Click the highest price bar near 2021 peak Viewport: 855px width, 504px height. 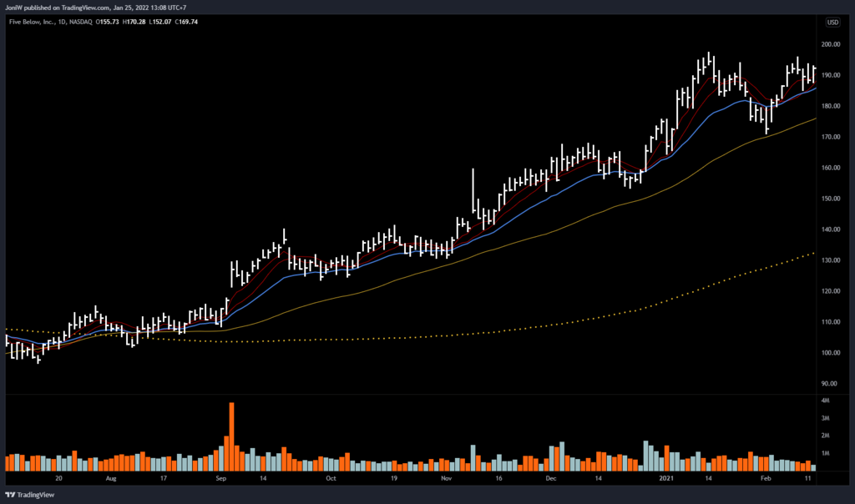(709, 60)
